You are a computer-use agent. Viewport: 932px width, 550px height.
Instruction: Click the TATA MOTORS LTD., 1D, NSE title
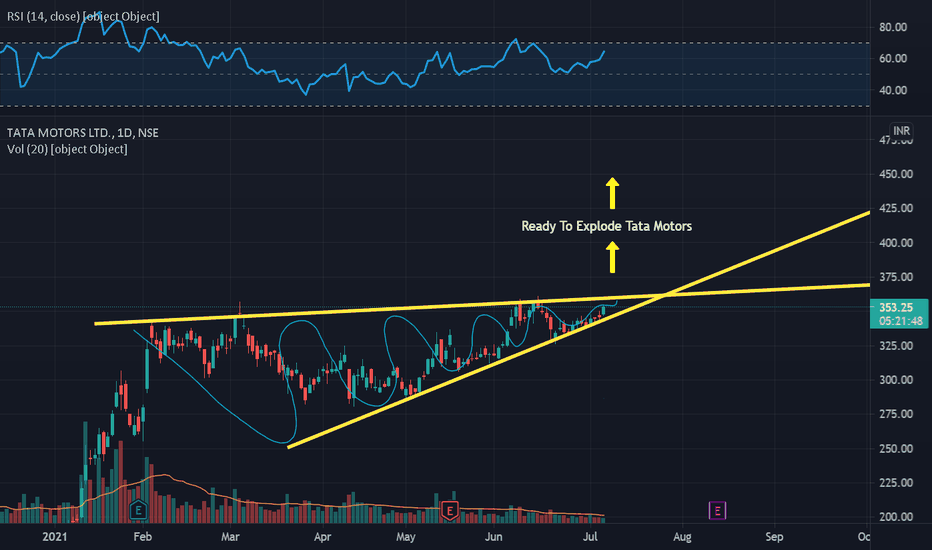[83, 133]
